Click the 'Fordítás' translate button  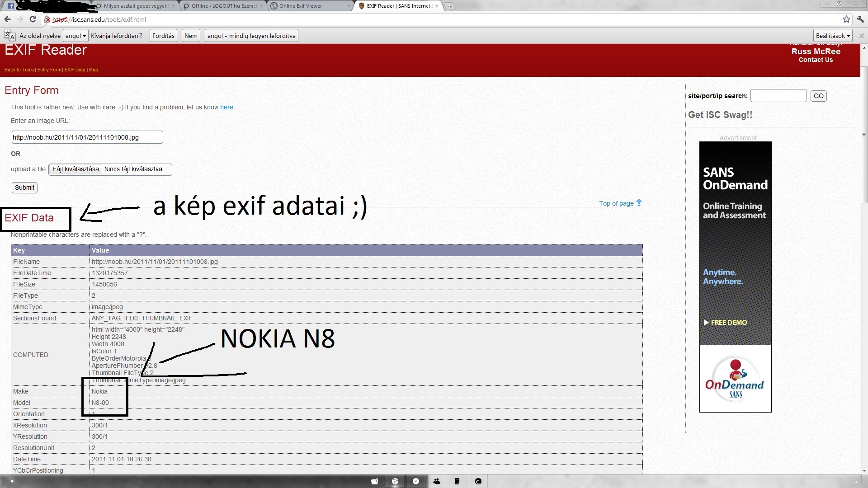[163, 36]
